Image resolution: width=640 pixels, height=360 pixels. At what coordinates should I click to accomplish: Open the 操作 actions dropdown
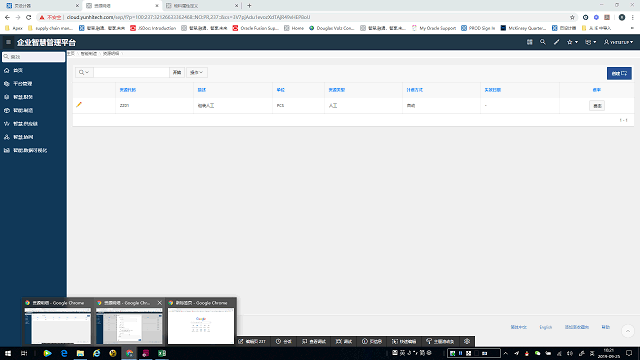click(197, 72)
